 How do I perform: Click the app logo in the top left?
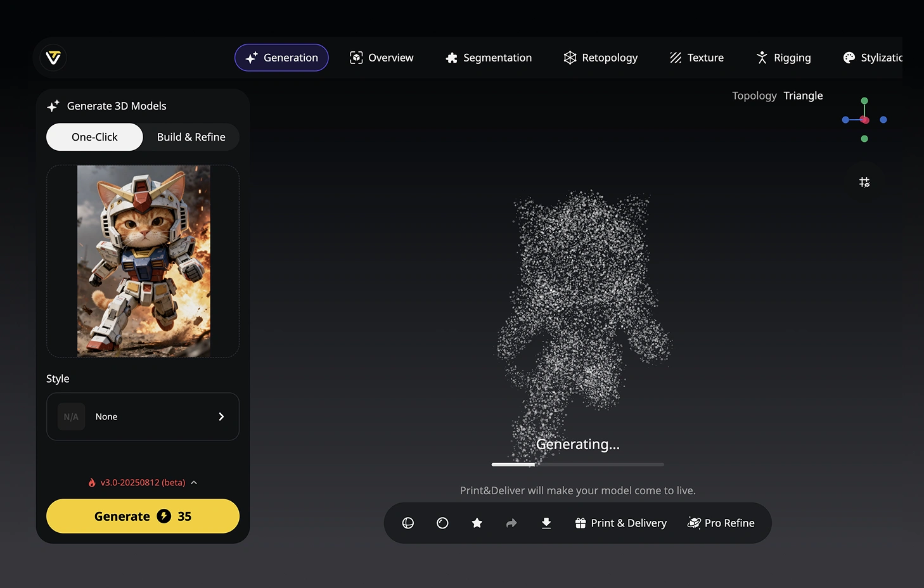[x=53, y=58]
